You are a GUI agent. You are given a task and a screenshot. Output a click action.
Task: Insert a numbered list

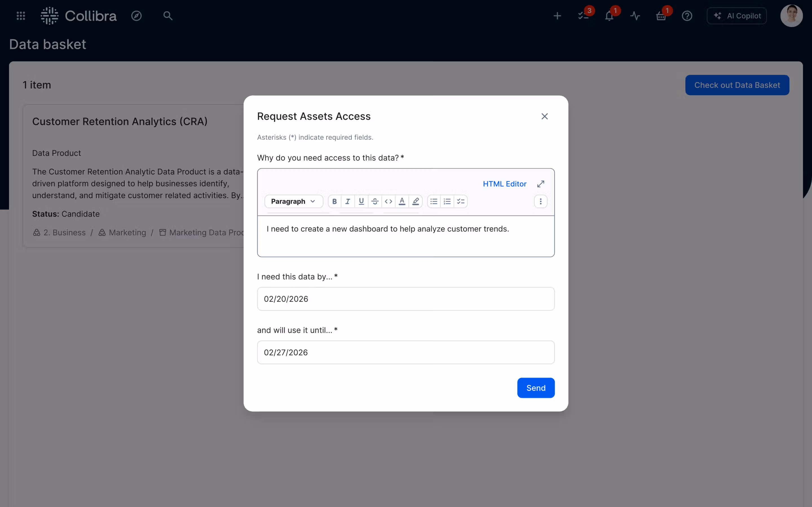click(x=447, y=201)
